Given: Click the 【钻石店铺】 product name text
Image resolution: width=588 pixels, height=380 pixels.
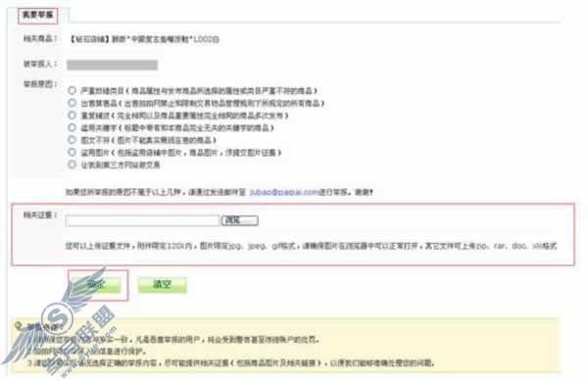Looking at the screenshot, I should [144, 39].
